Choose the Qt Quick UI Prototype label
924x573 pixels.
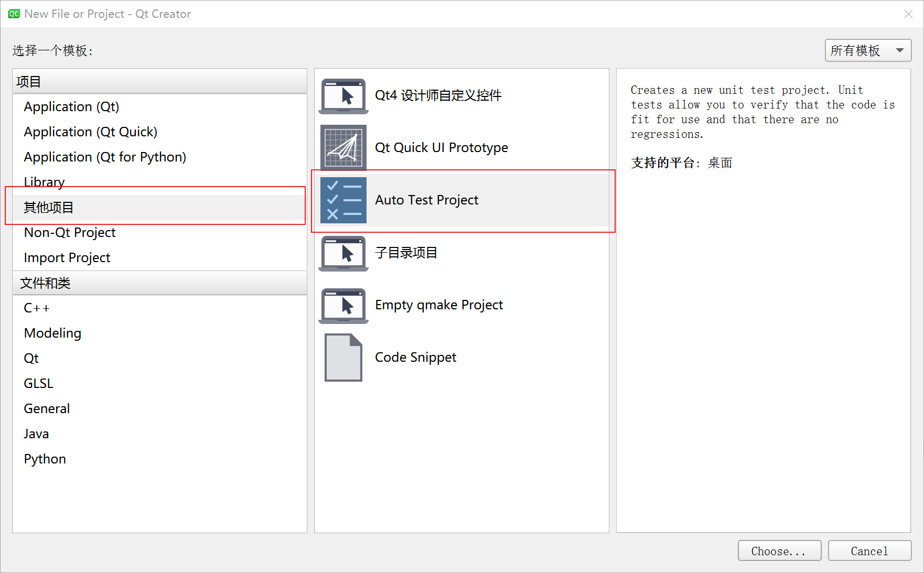click(x=441, y=148)
